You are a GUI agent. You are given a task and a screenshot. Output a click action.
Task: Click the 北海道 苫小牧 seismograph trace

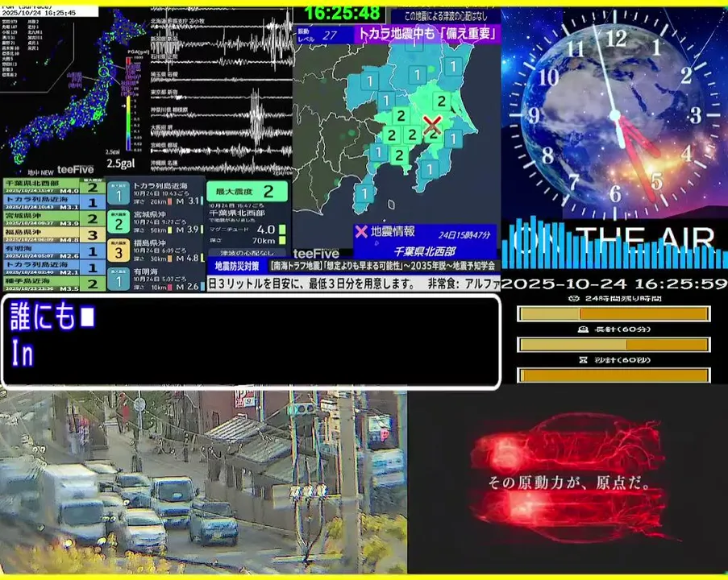[222, 25]
